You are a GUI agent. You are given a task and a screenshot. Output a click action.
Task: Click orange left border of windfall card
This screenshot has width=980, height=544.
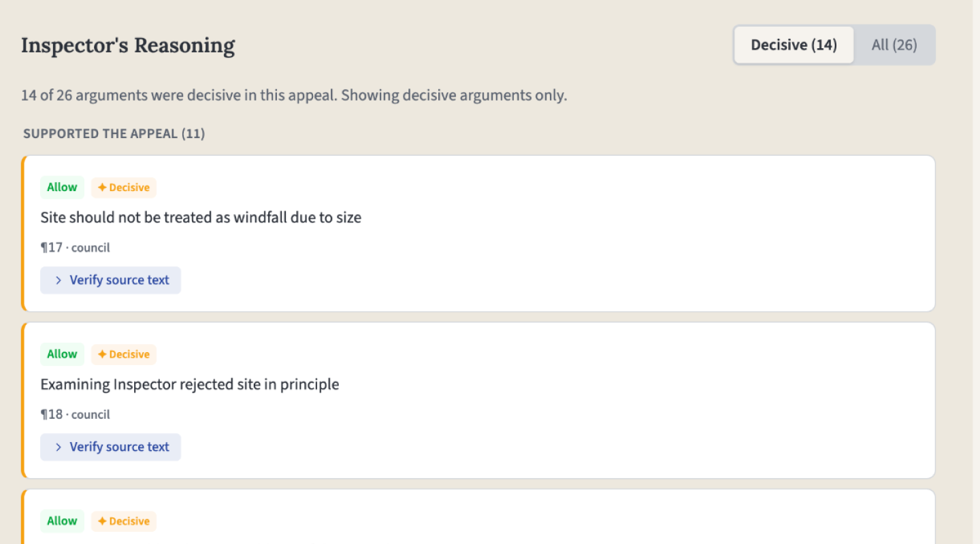pos(23,233)
